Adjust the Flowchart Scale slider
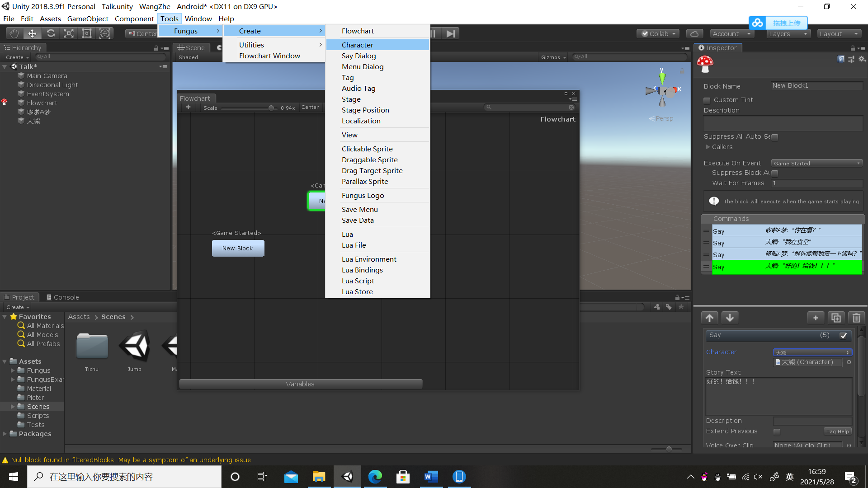 pos(271,108)
